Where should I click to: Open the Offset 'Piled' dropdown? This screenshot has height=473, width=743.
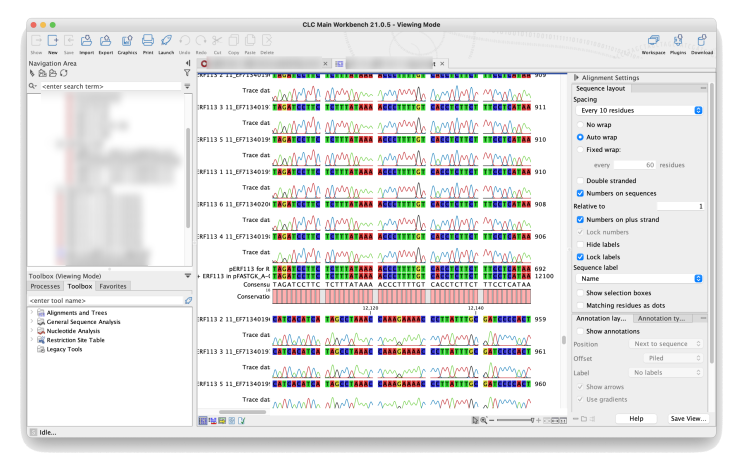673,358
